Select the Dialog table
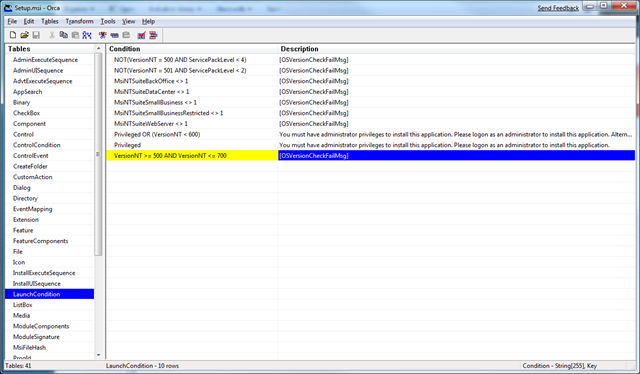The height and width of the screenshot is (374, 640). click(22, 187)
